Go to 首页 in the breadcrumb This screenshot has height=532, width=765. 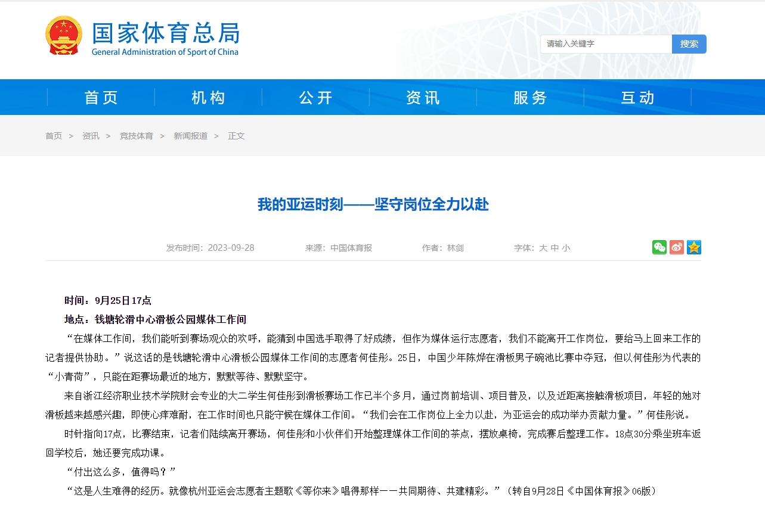pyautogui.click(x=54, y=136)
